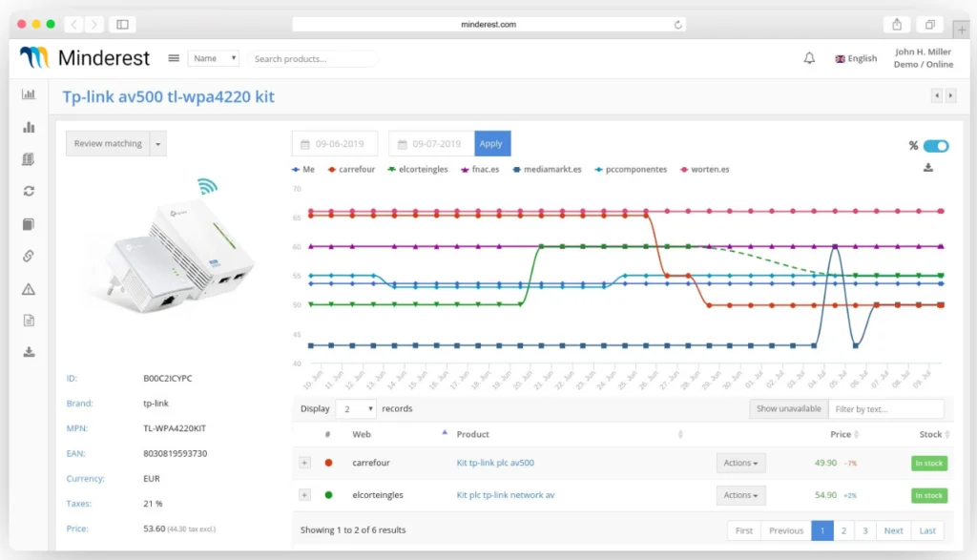977x560 pixels.
Task: Open the line chart sidebar icon
Action: pos(29,94)
